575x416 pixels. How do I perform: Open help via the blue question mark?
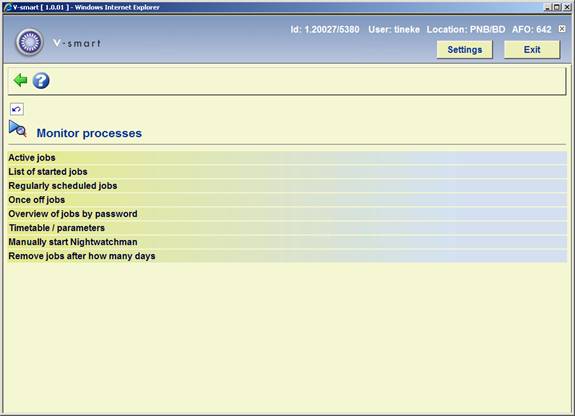click(41, 80)
